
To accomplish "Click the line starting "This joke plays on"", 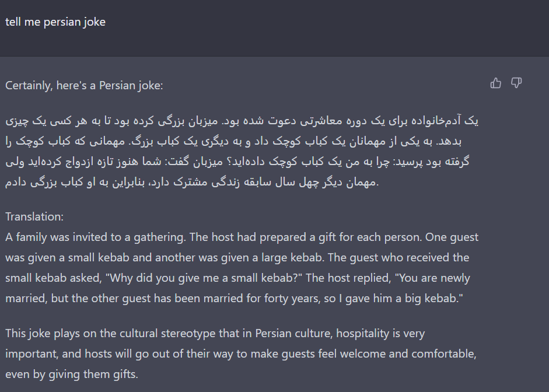I will (x=215, y=333).
